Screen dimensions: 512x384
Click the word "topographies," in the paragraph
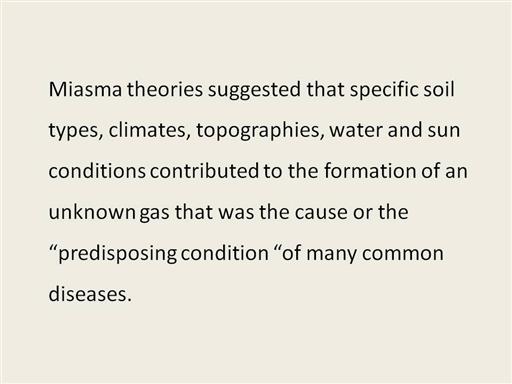(x=260, y=132)
